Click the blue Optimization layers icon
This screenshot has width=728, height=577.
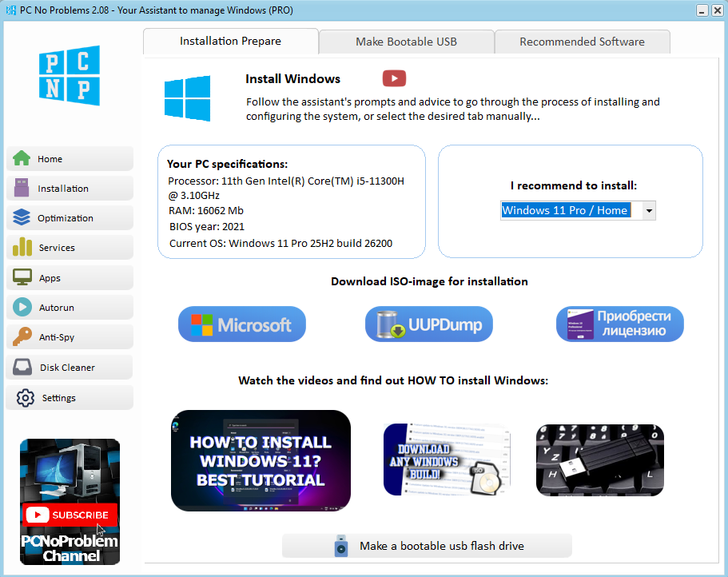click(22, 217)
